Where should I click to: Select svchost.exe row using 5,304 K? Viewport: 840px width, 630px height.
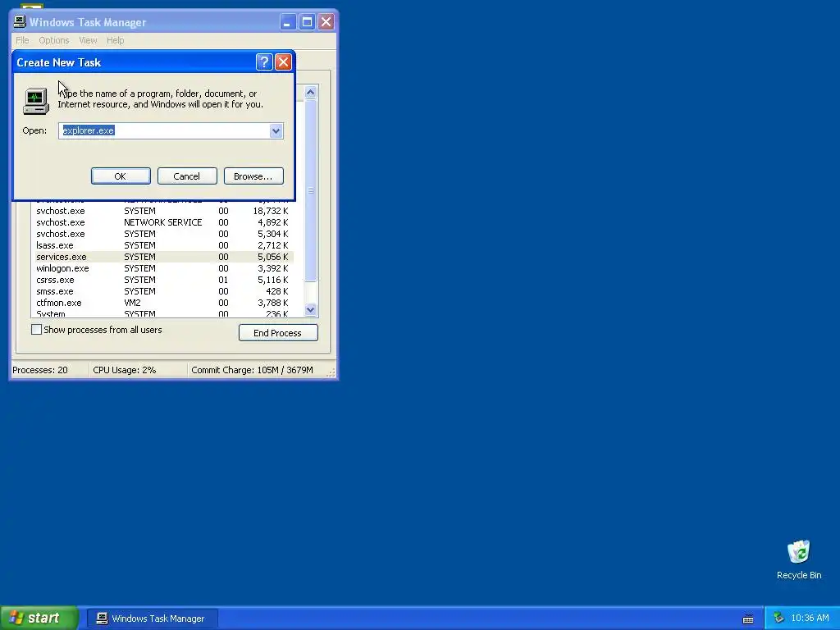pos(162,234)
